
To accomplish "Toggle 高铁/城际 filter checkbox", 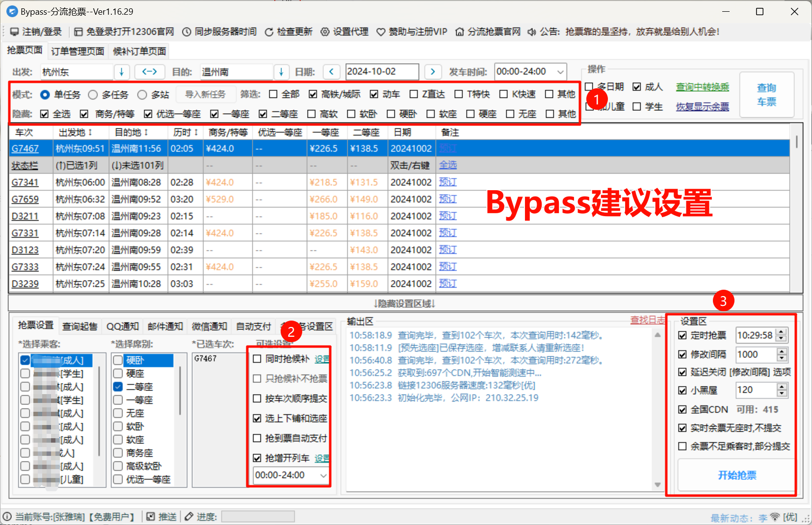I will 313,94.
